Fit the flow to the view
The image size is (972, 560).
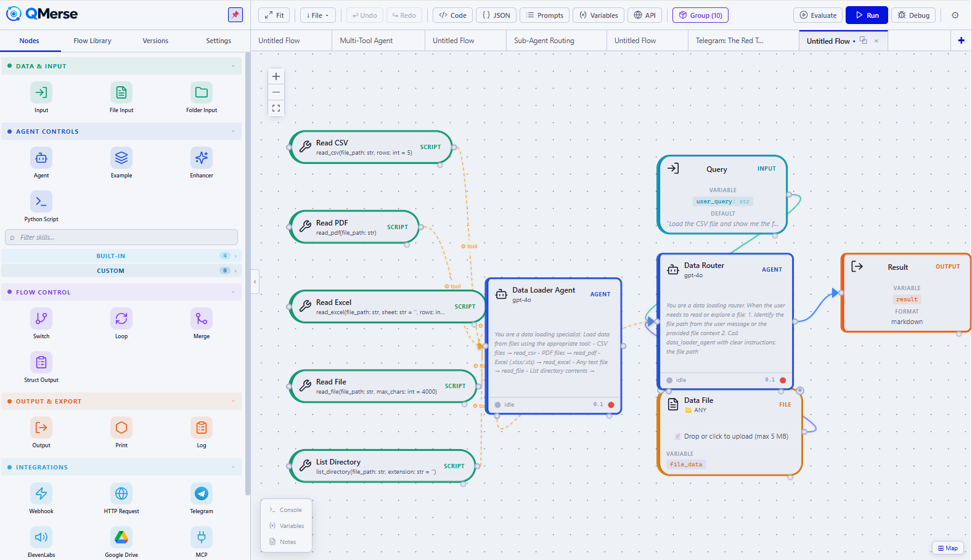coord(274,15)
